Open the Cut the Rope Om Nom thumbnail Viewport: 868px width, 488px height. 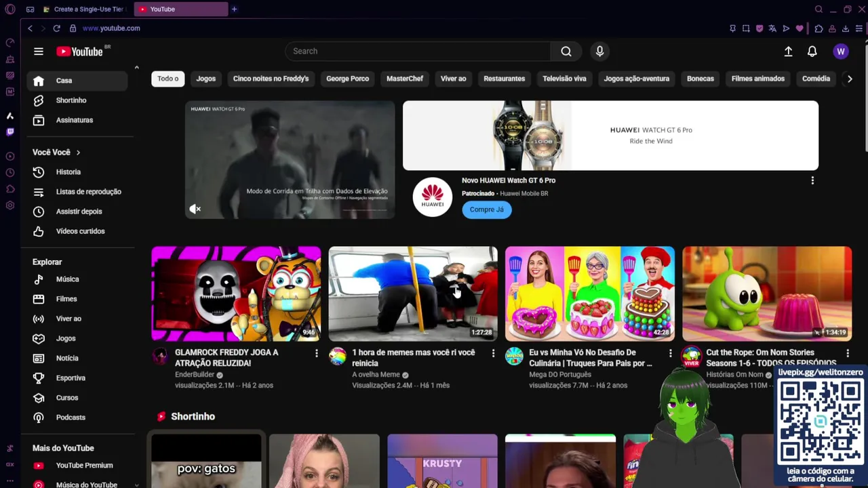(x=767, y=293)
